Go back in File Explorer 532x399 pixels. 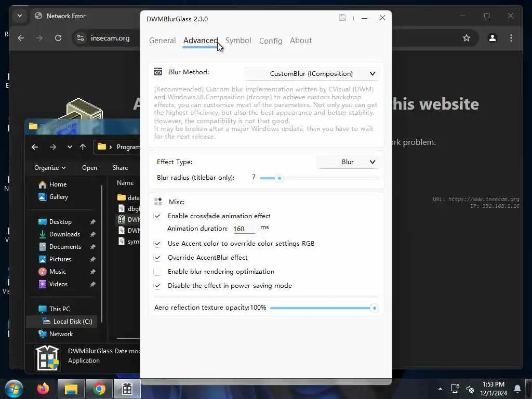35,147
